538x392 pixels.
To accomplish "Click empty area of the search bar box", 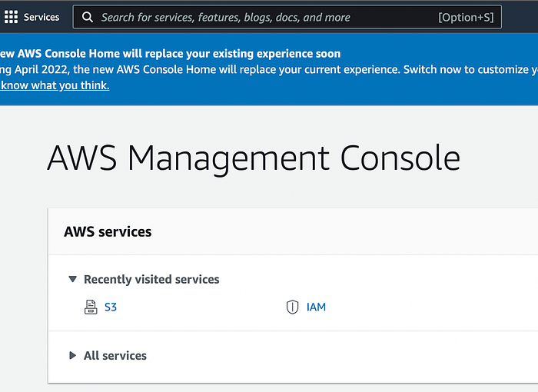I will (394, 17).
